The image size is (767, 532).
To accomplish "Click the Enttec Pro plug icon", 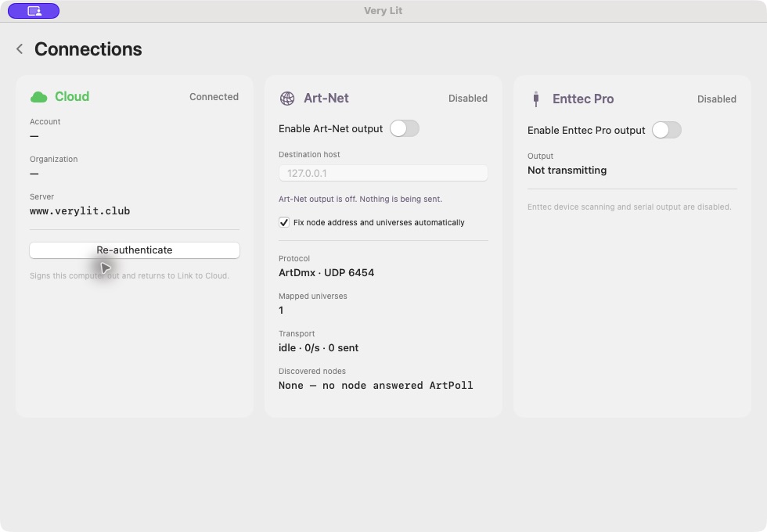I will 536,99.
